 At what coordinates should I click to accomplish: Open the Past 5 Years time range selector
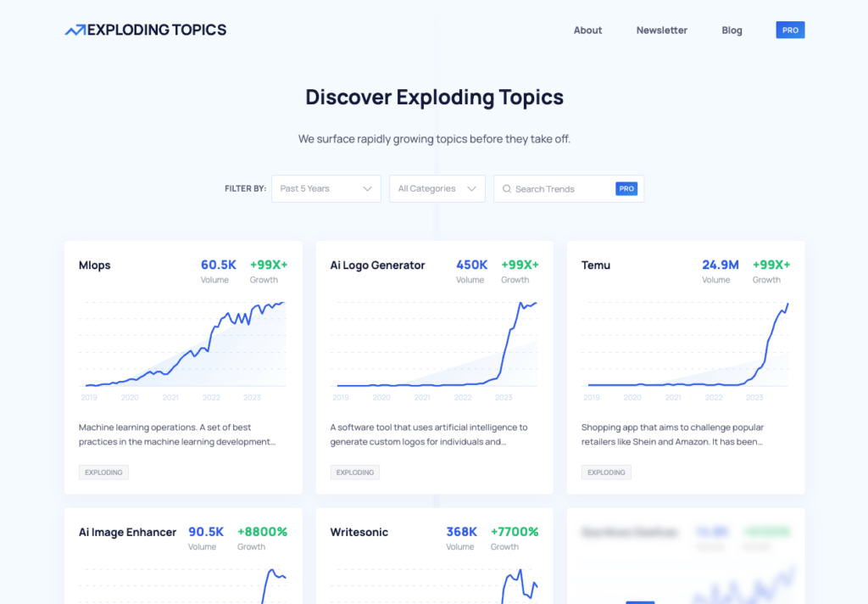tap(325, 188)
